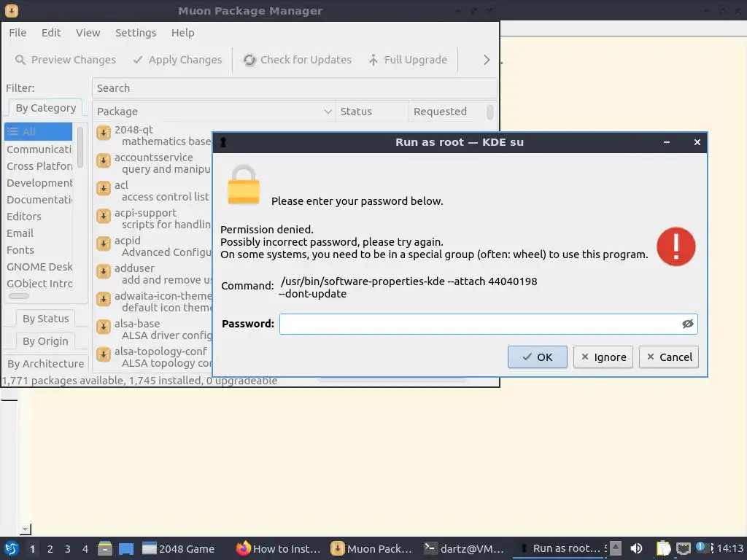Click the adwaita-icon-theme package icon

point(104,299)
